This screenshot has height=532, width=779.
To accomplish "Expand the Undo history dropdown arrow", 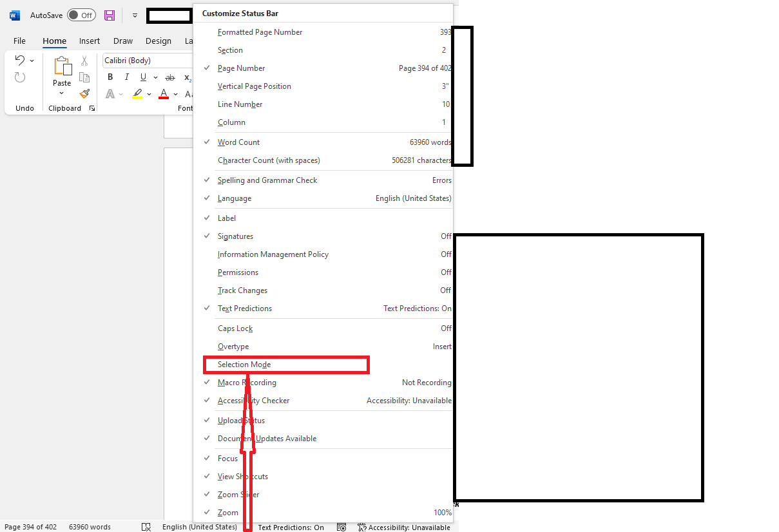I will click(32, 61).
